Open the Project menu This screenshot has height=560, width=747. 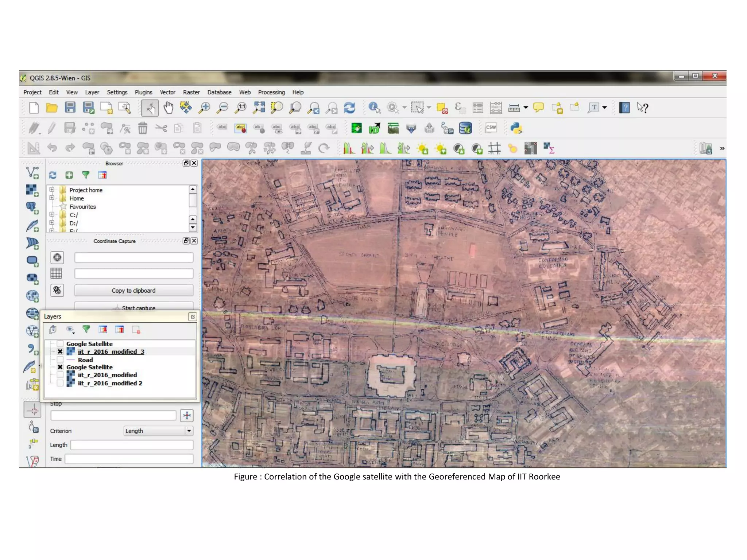click(x=32, y=92)
